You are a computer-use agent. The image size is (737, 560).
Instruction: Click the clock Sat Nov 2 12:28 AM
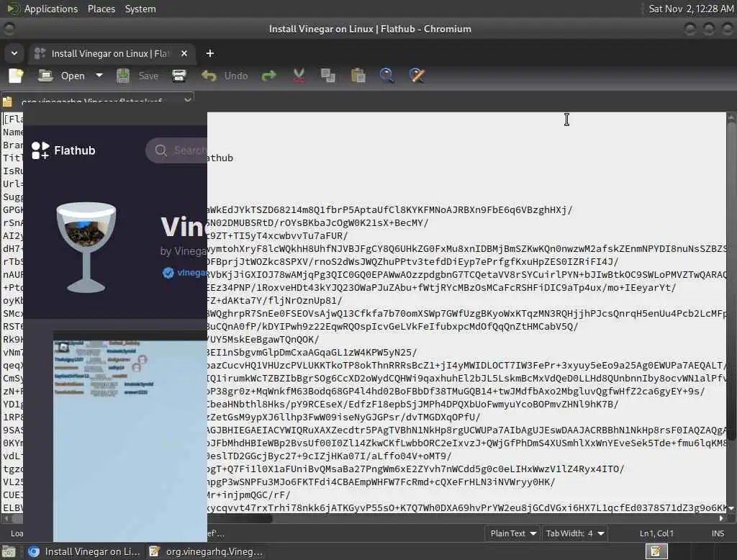(691, 9)
